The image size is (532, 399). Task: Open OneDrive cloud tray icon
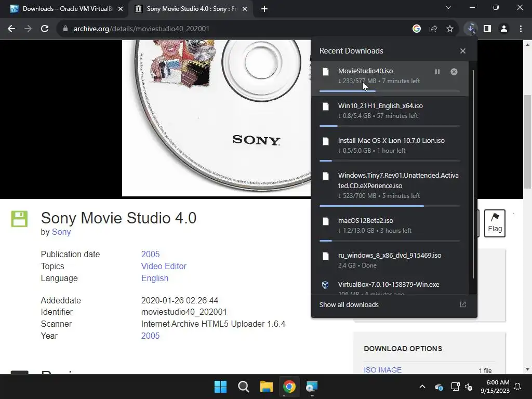438,387
